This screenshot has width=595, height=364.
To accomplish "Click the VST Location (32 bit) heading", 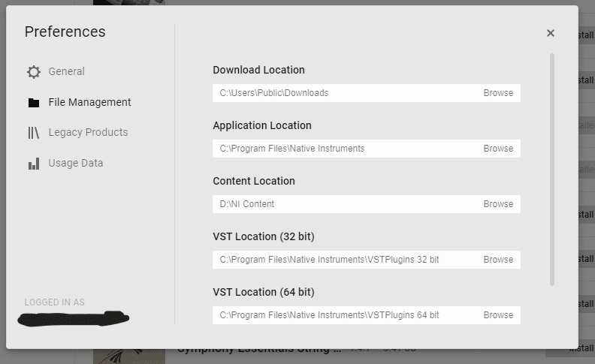I will (264, 236).
